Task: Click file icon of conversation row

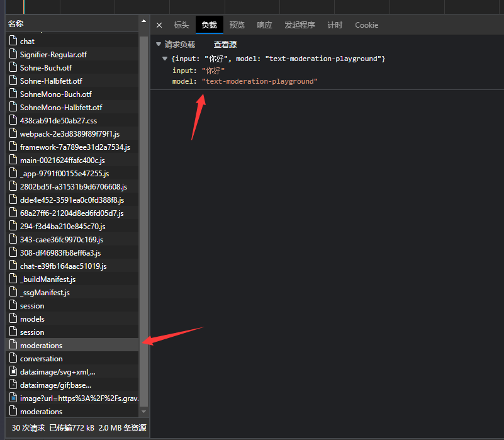Action: click(13, 358)
